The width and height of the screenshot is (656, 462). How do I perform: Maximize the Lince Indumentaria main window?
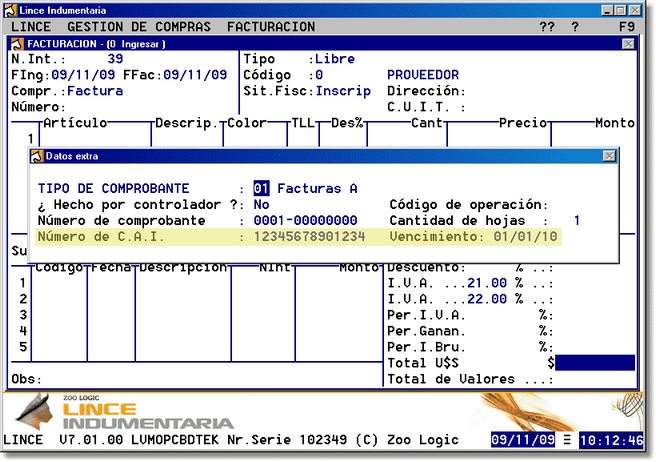(x=621, y=10)
